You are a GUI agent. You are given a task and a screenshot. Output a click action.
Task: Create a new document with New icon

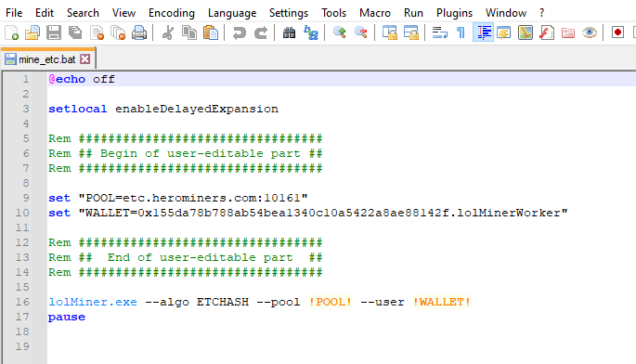11,32
